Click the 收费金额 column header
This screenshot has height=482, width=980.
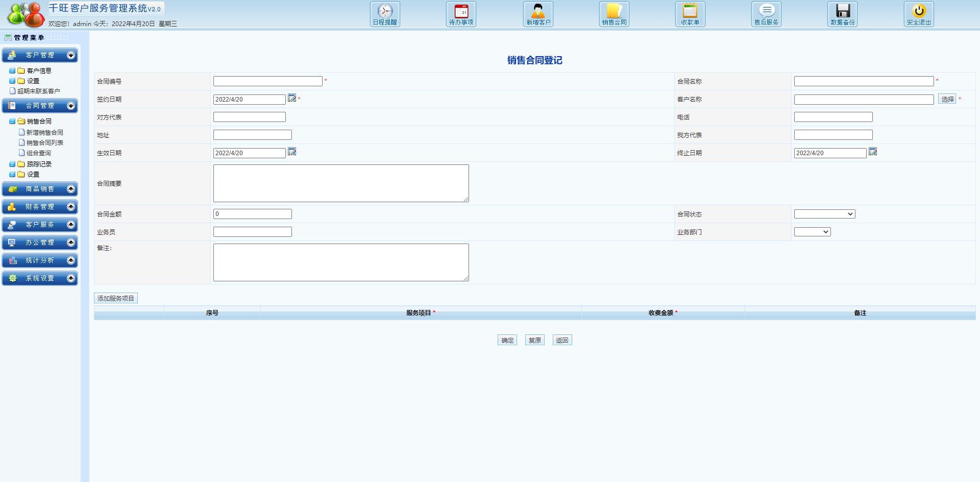[663, 313]
